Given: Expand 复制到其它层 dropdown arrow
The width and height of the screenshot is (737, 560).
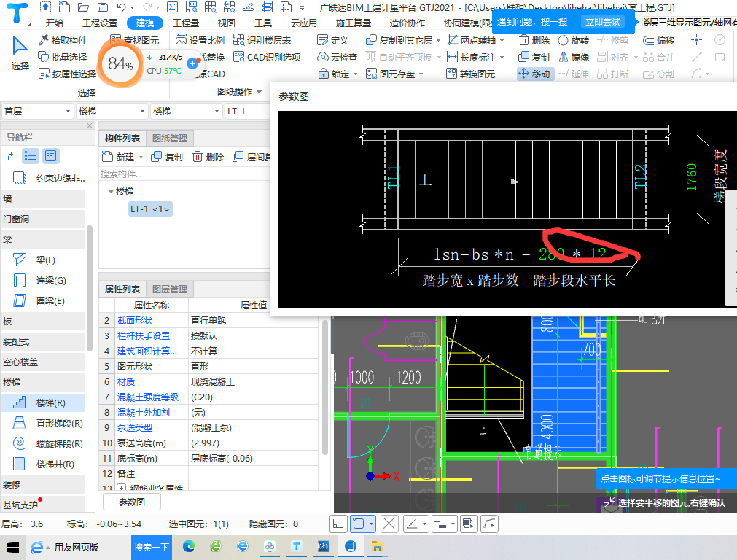Looking at the screenshot, I should click(x=439, y=41).
